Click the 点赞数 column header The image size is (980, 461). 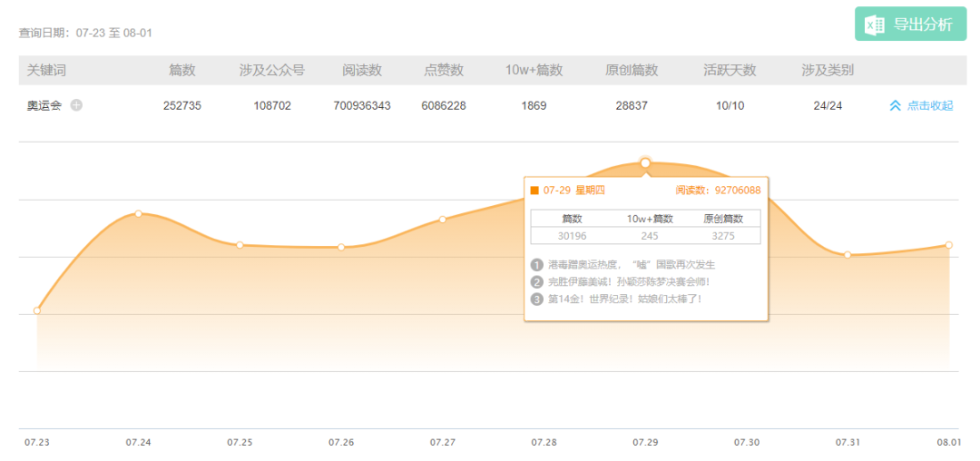click(x=444, y=70)
